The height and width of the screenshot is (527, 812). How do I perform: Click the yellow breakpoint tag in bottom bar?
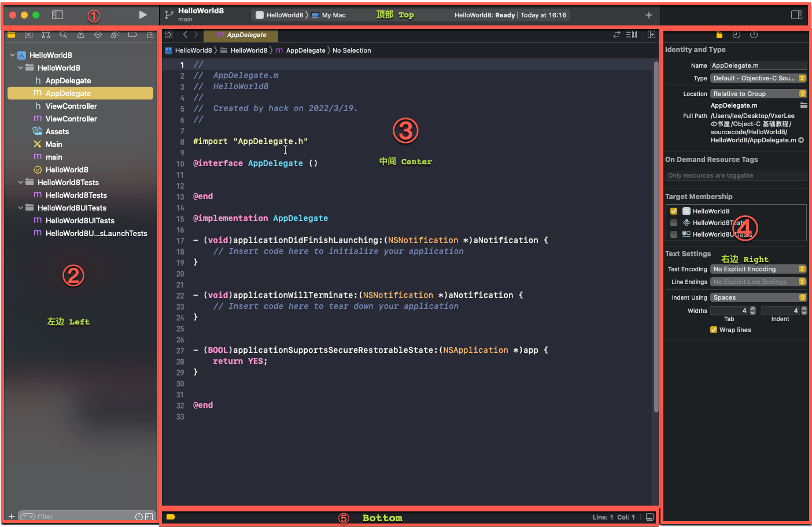(171, 517)
